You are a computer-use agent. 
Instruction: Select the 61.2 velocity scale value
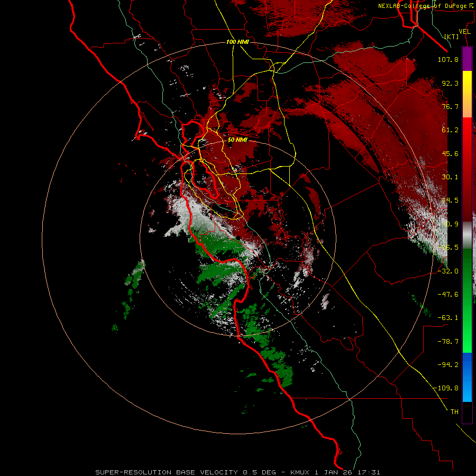click(450, 130)
